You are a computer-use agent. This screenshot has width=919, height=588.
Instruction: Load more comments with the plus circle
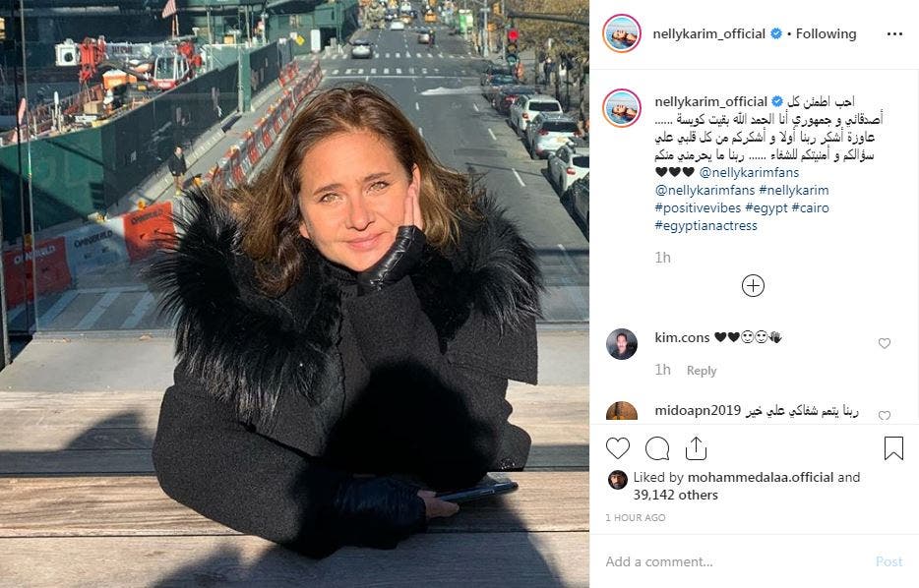point(753,286)
